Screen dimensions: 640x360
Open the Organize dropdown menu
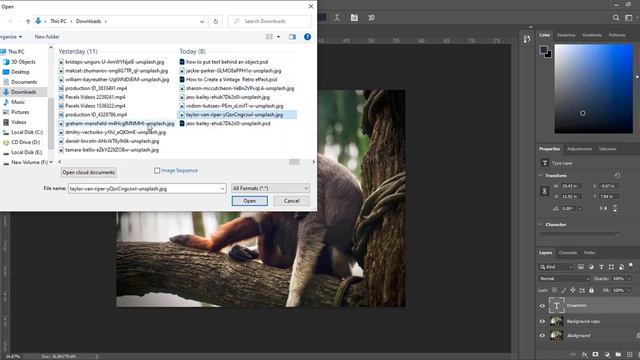coord(11,37)
